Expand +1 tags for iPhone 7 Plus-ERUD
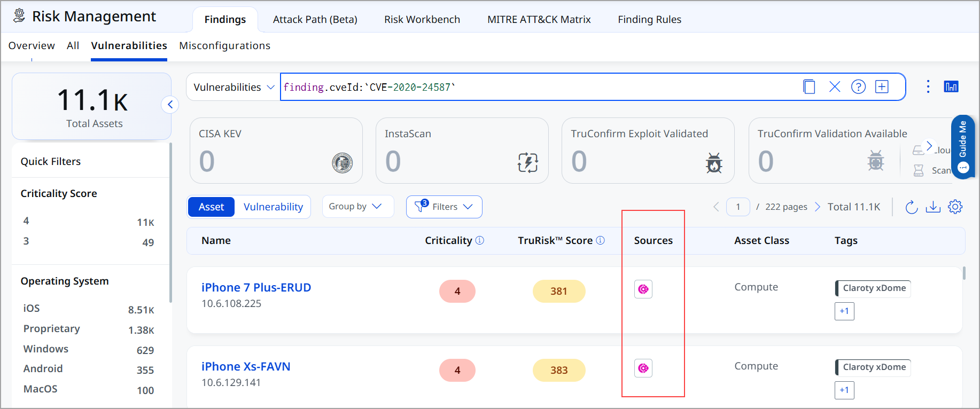The width and height of the screenshot is (980, 409). pos(844,311)
